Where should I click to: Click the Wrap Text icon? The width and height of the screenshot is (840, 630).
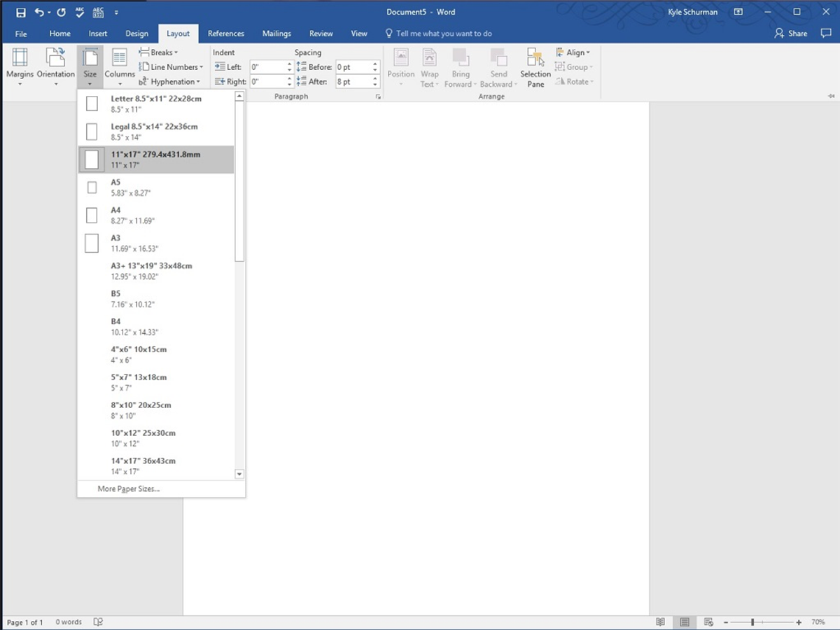point(429,66)
